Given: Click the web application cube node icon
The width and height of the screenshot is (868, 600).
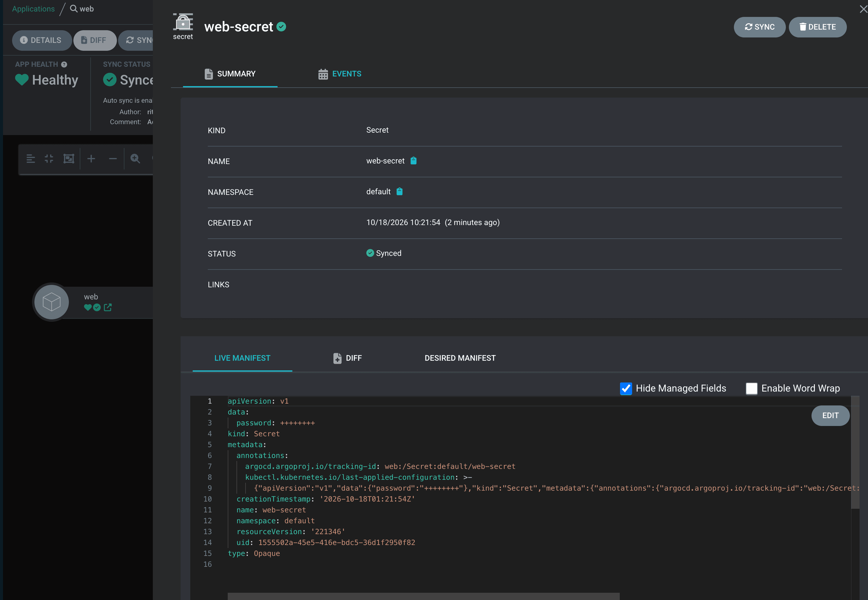Looking at the screenshot, I should click(51, 302).
